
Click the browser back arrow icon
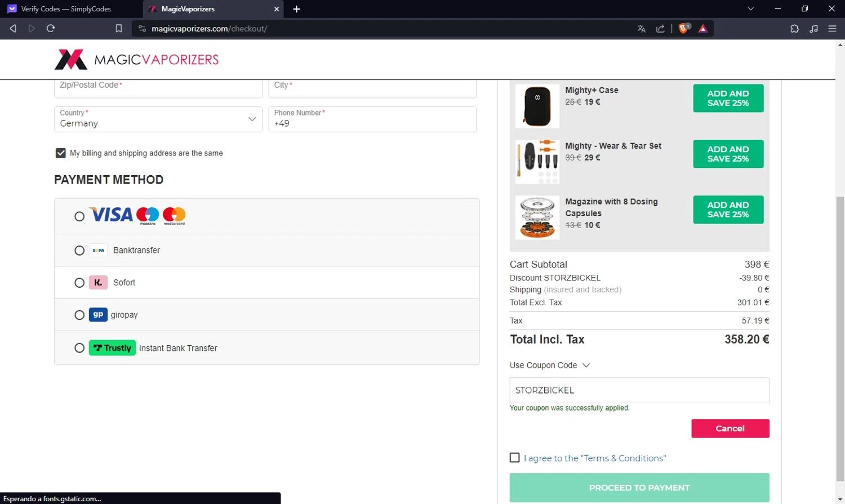pos(13,29)
